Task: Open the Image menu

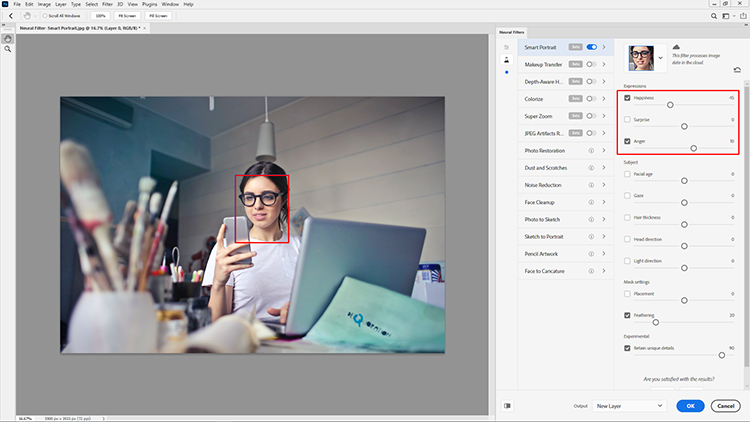Action: click(44, 4)
